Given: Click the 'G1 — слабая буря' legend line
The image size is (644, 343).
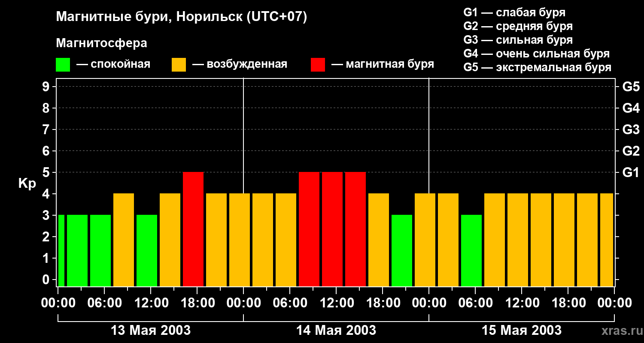Looking at the screenshot, I should [514, 12].
